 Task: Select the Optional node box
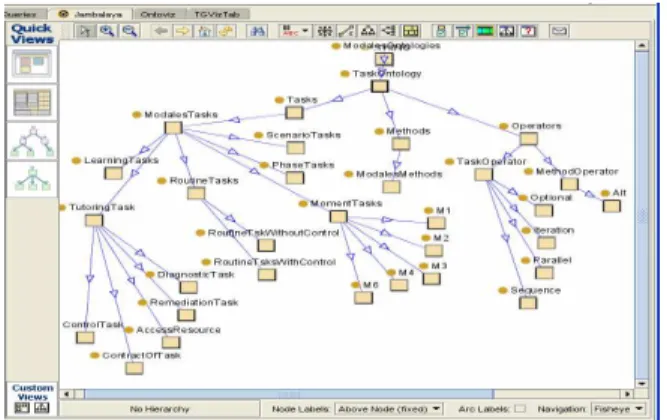tap(544, 210)
